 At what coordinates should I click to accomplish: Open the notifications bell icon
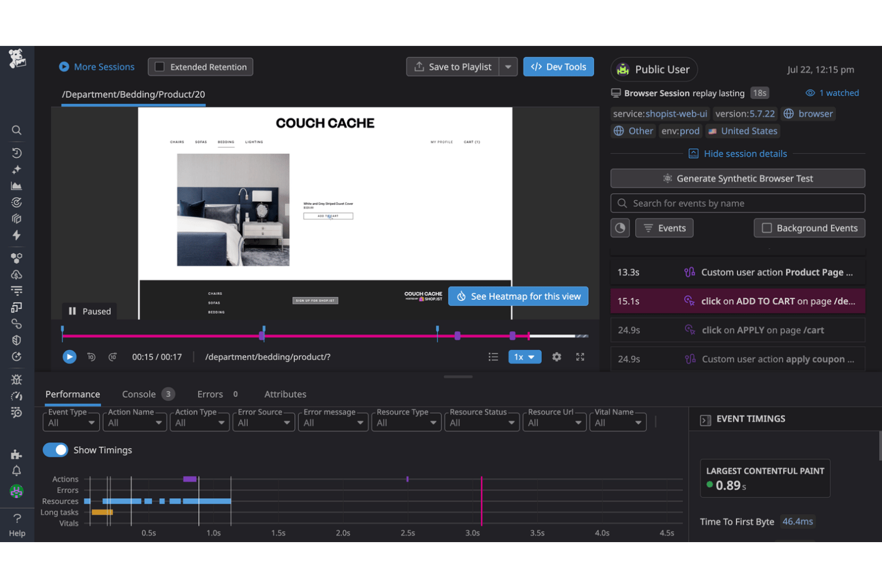(x=17, y=471)
